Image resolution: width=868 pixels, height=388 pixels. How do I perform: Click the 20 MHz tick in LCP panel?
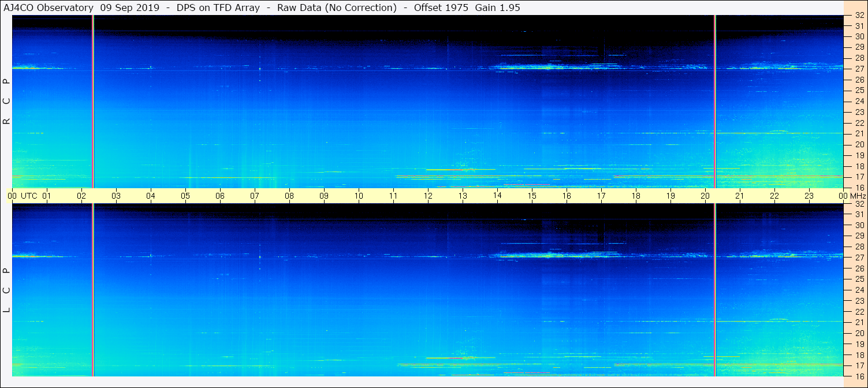(x=859, y=333)
